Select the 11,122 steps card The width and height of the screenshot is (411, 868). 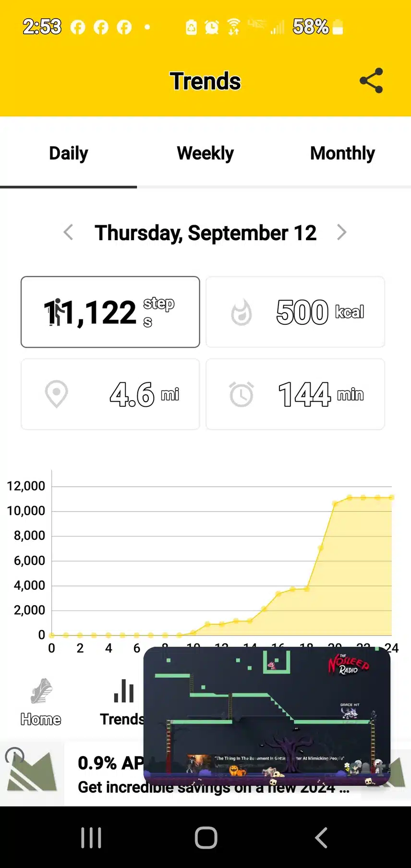pos(110,312)
